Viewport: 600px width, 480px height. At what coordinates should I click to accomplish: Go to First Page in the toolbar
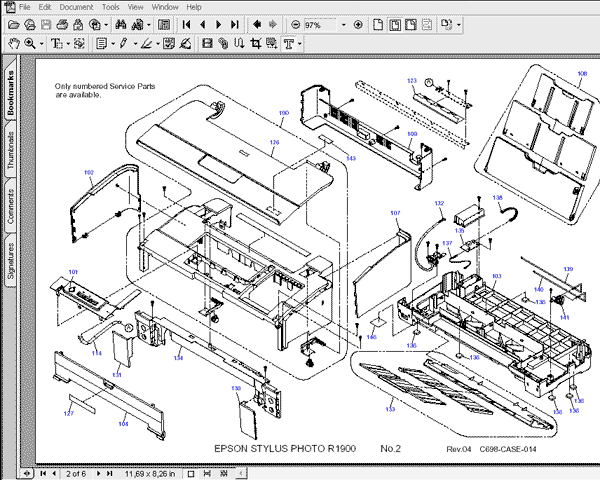186,25
